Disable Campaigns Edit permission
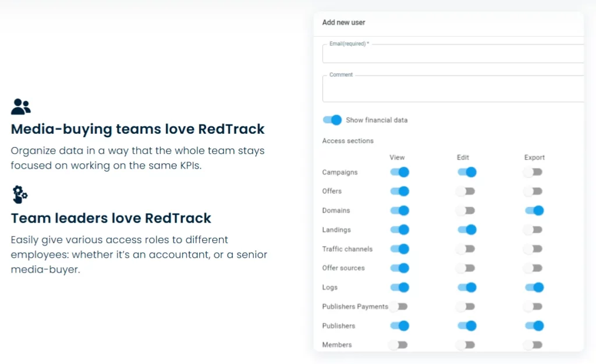596x364 pixels. 466,172
